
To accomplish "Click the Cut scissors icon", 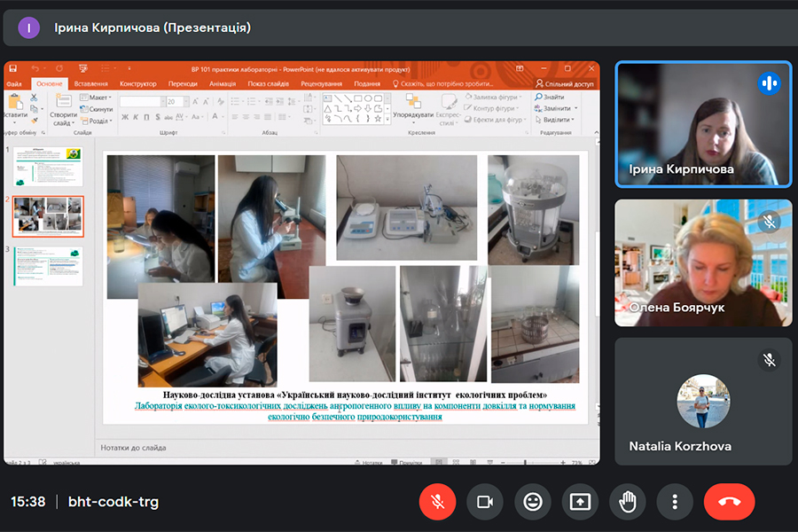I will [34, 98].
